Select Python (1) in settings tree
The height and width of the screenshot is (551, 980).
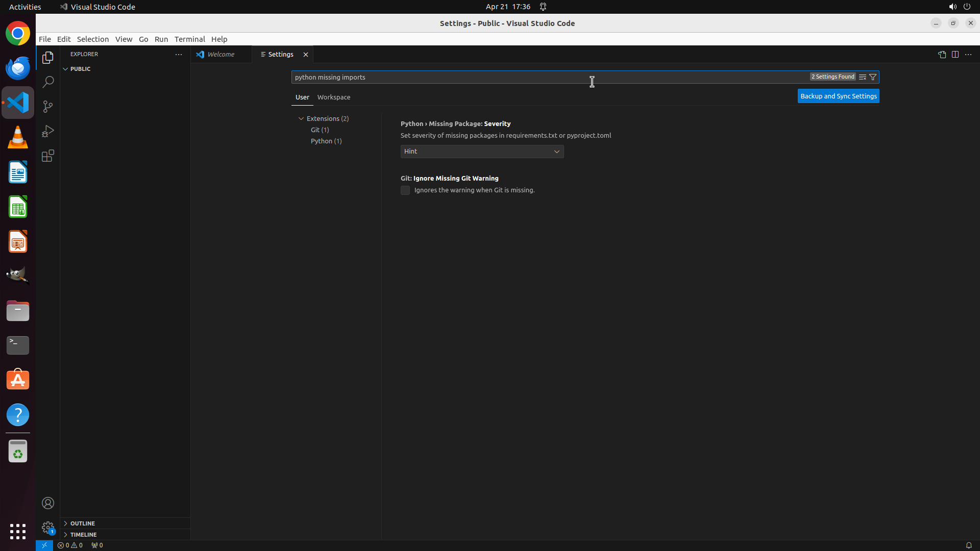pyautogui.click(x=326, y=141)
